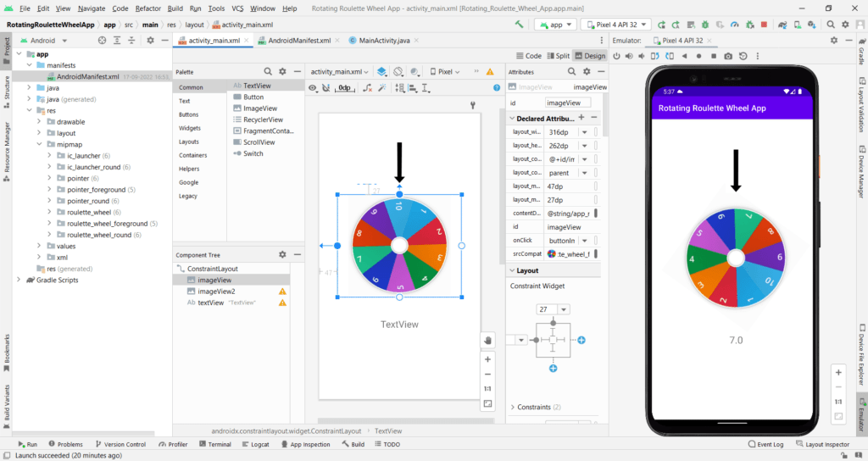
Task: Click the clear constraints icon
Action: click(x=367, y=88)
